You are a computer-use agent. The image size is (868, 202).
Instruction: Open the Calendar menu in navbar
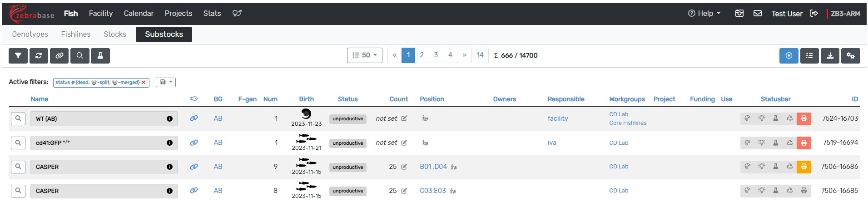(139, 14)
